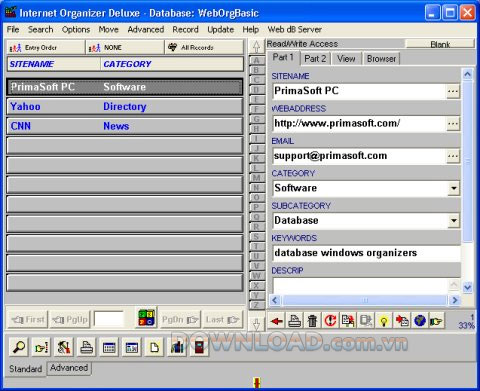Click the red arrow import record icon

402,321
